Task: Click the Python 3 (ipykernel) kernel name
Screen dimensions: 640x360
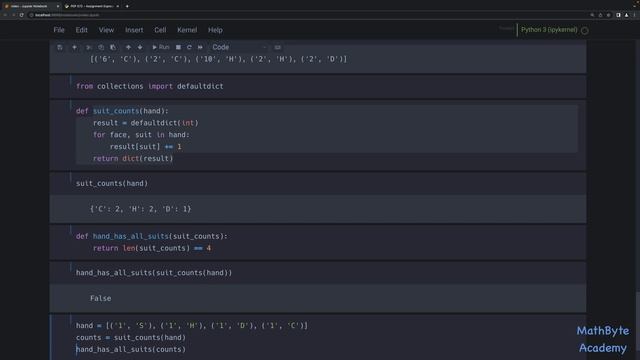Action: tap(549, 30)
